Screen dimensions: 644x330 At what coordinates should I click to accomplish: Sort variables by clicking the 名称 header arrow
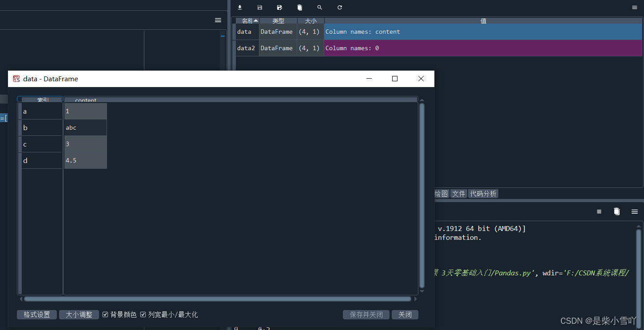247,20
